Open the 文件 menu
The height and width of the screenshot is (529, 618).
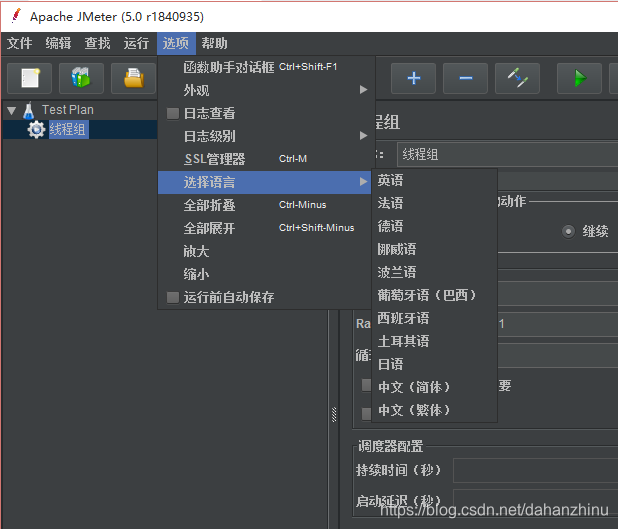pyautogui.click(x=19, y=43)
